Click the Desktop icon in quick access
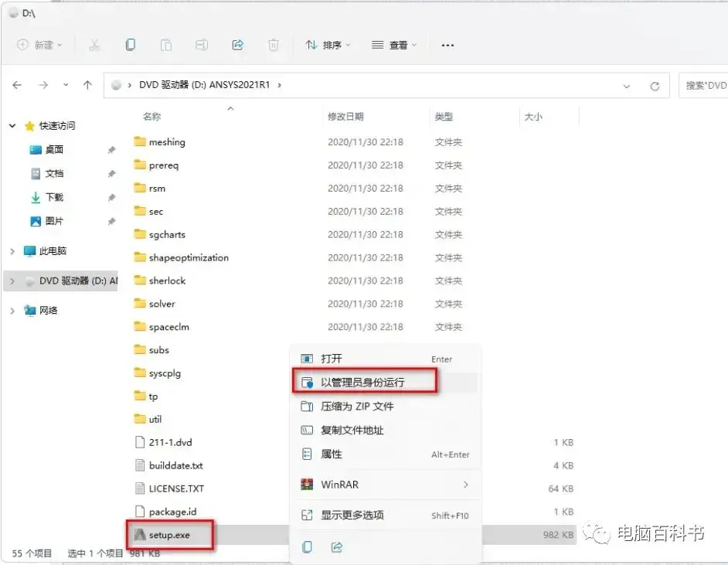The image size is (728, 565). [36, 149]
